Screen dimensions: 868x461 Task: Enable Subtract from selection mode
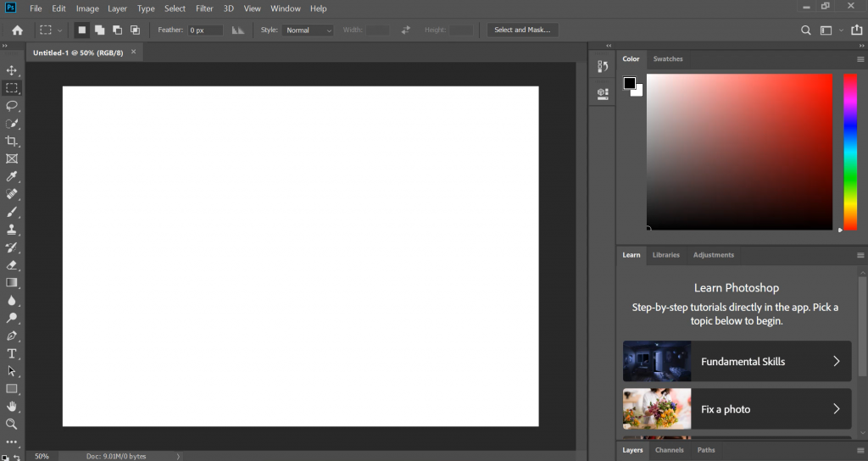click(x=117, y=30)
